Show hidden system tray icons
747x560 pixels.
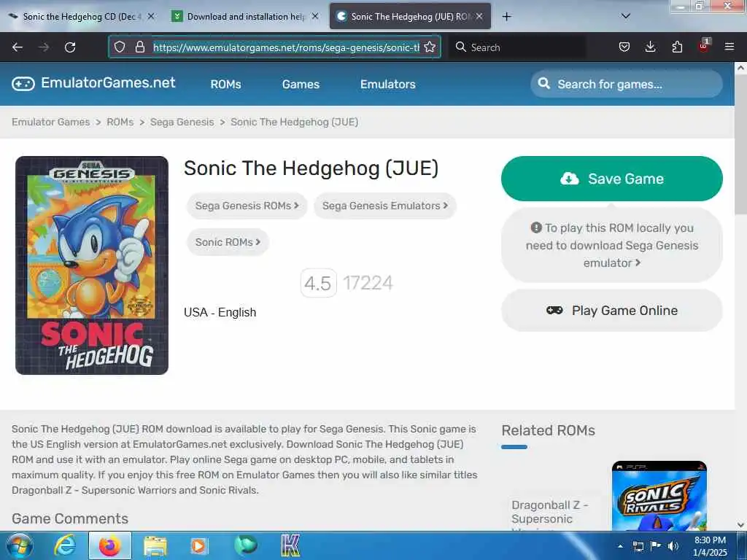point(620,546)
